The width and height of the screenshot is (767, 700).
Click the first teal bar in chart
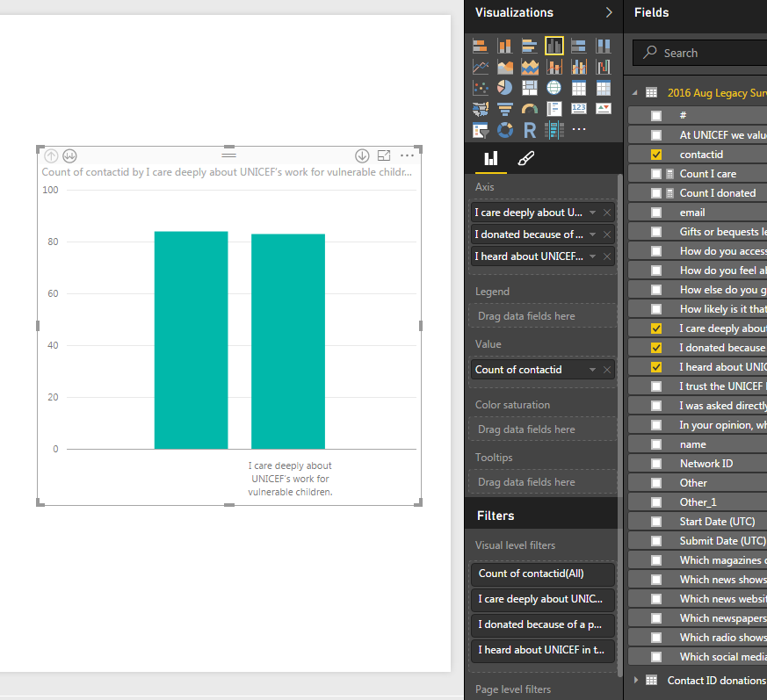click(x=192, y=340)
